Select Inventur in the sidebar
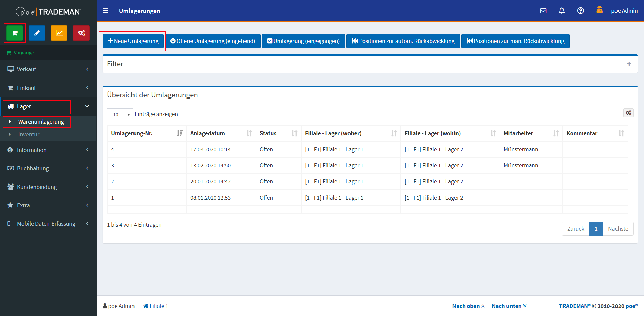Viewport: 644px width, 316px height. coord(29,134)
